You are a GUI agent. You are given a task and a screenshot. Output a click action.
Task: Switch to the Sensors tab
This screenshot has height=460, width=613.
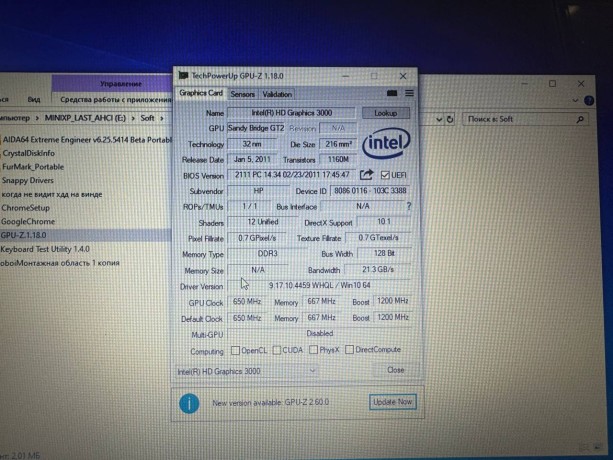click(242, 94)
